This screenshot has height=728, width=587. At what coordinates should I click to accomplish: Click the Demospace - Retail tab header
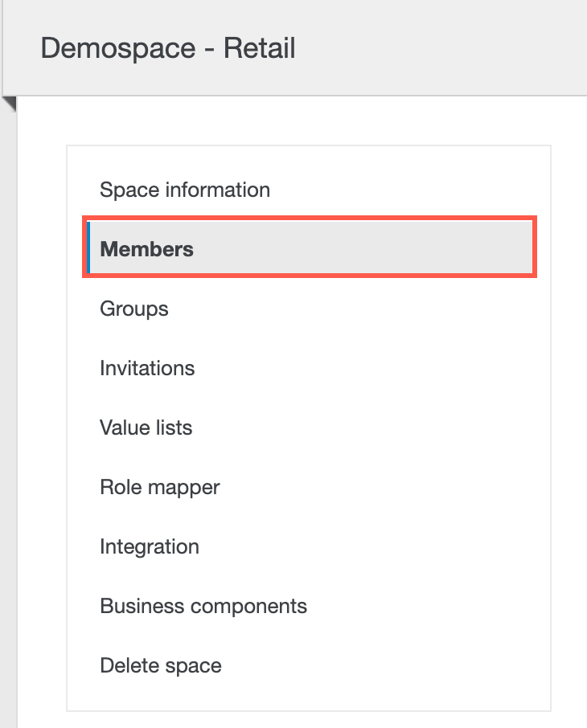169,48
